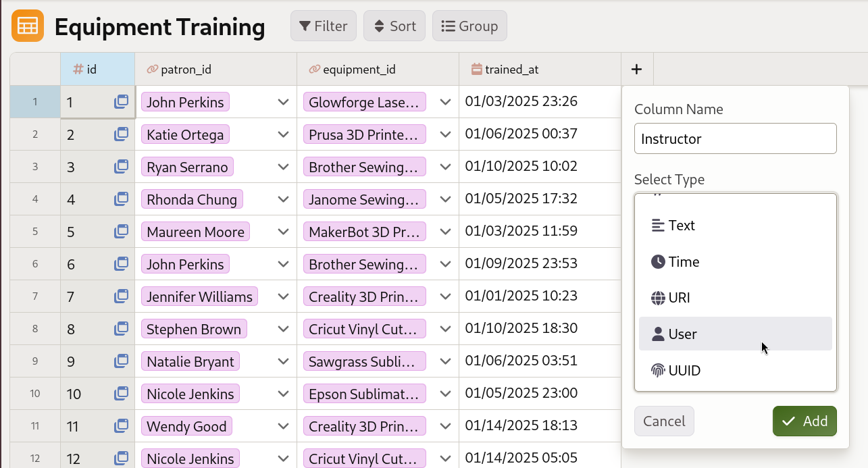The width and height of the screenshot is (868, 468).
Task: Open the Group menu
Action: [x=469, y=26]
